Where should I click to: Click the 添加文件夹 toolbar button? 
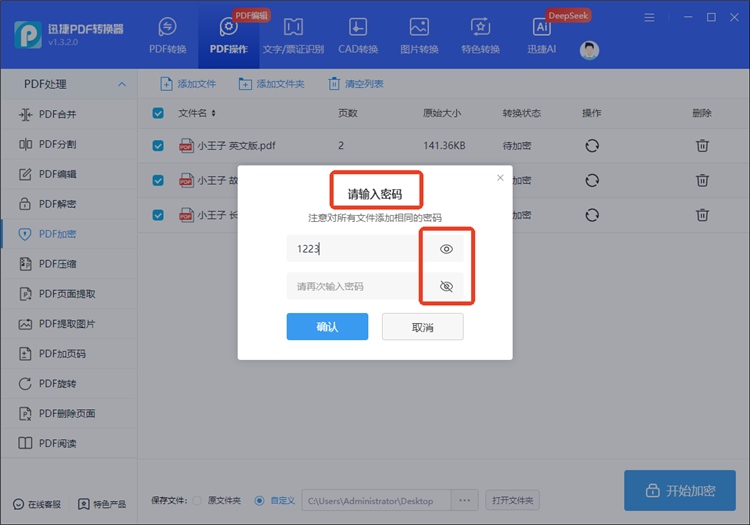[271, 84]
